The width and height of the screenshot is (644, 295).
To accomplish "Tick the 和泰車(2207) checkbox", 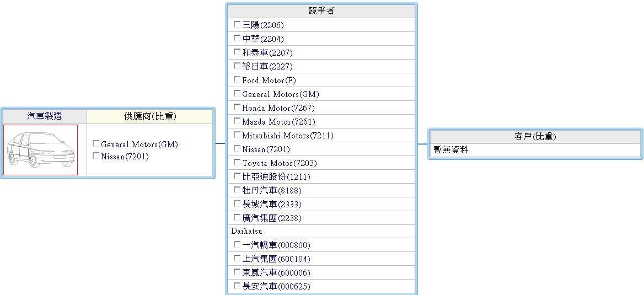I will click(237, 52).
